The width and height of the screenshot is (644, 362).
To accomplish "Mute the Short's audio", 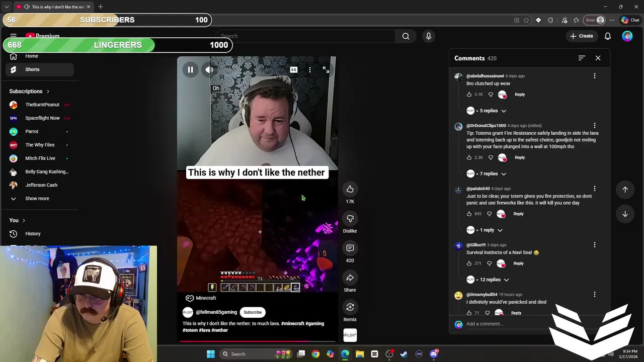I will pos(209,70).
